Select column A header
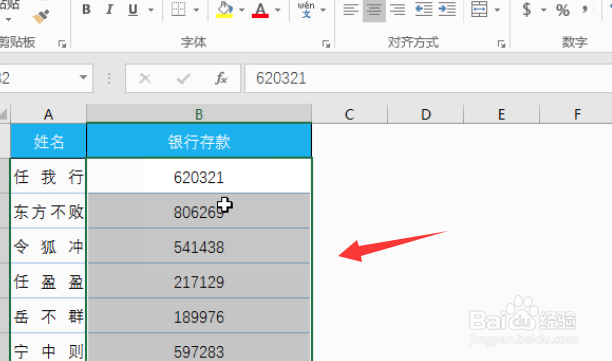Screen dimensions: 612x361 pos(48,114)
